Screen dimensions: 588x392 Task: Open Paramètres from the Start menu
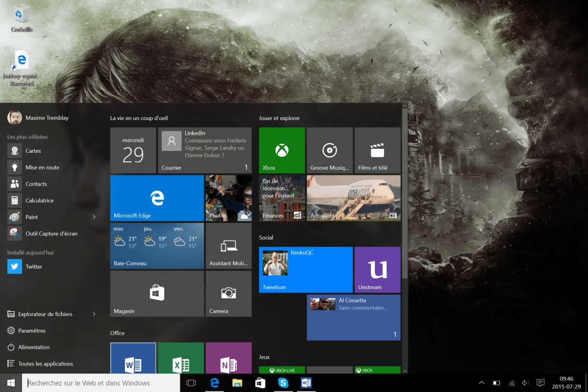tap(32, 331)
